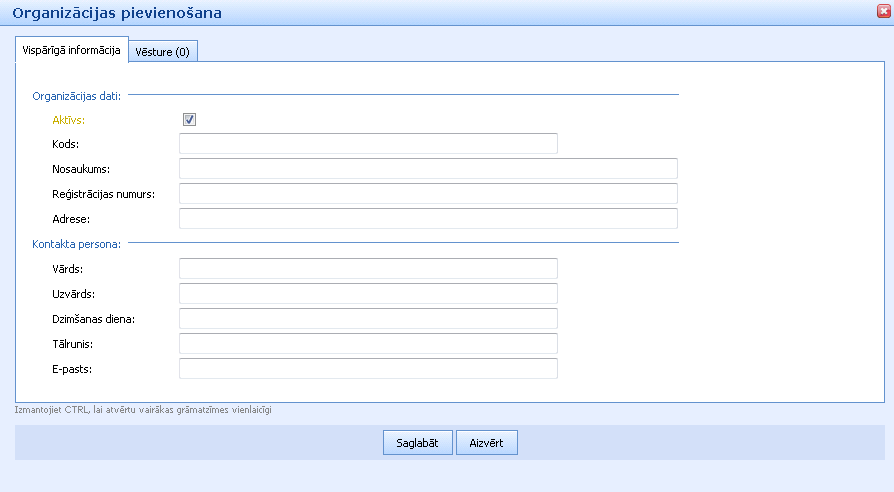Viewport: 894px width, 492px height.
Task: Click the Dzimšanas diena field
Action: (x=368, y=318)
